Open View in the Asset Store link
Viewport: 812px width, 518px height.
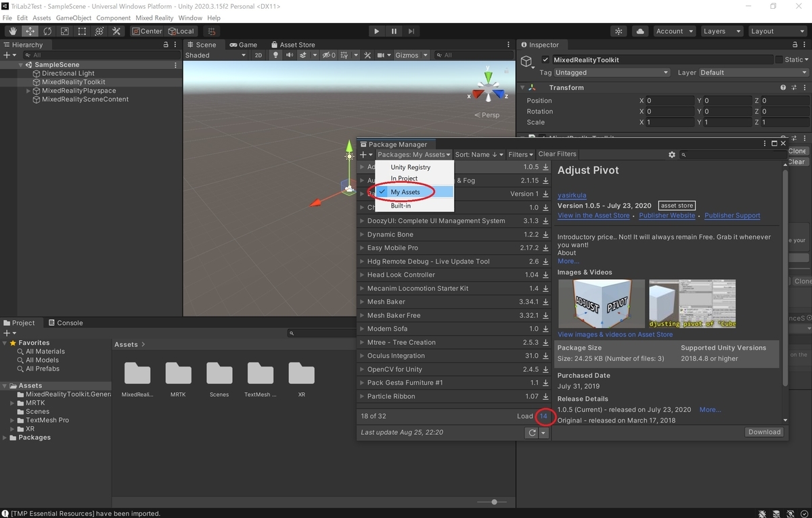tap(593, 216)
